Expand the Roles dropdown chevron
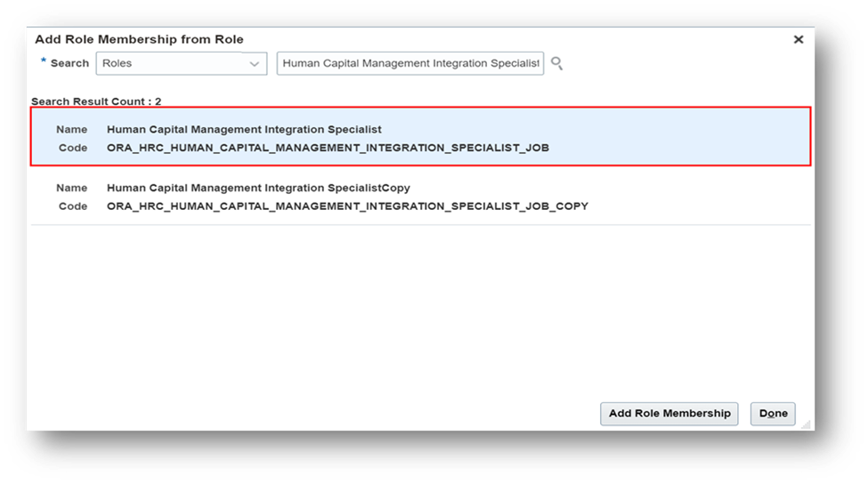The height and width of the screenshot is (484, 868). [x=254, y=63]
